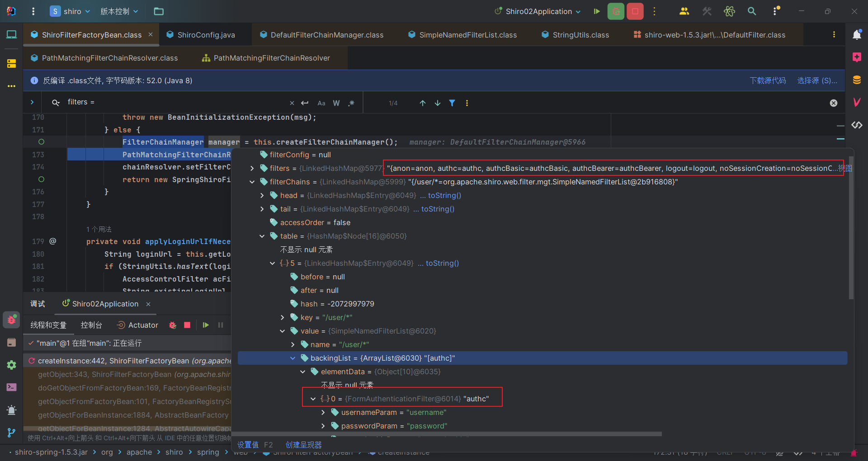Open build tools hammer icon
The image size is (868, 461).
click(x=707, y=11)
